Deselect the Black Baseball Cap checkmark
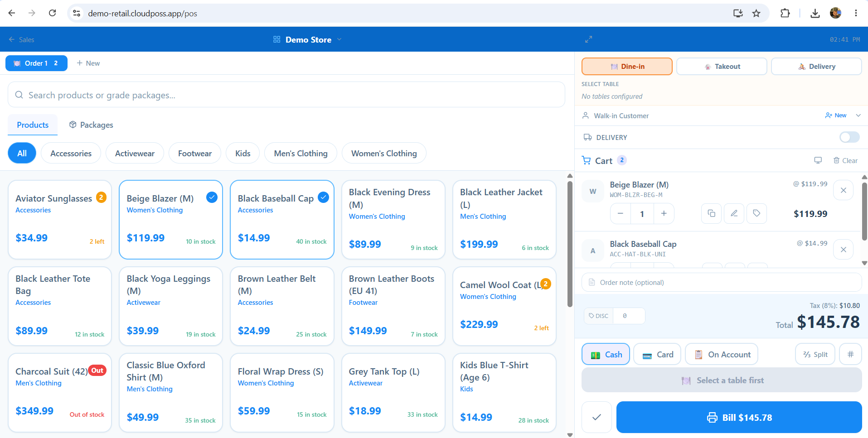This screenshot has width=868, height=438. tap(323, 197)
